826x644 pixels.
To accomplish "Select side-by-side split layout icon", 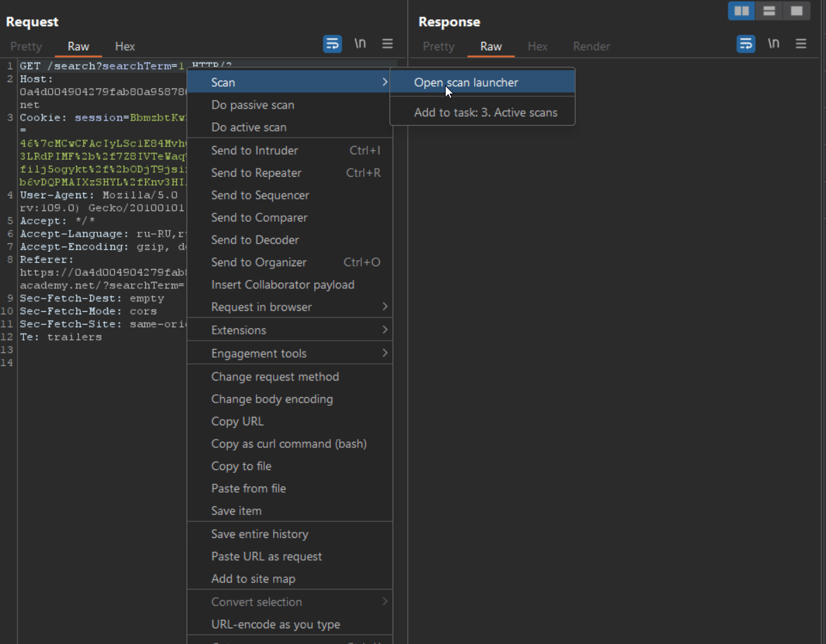I will click(741, 11).
